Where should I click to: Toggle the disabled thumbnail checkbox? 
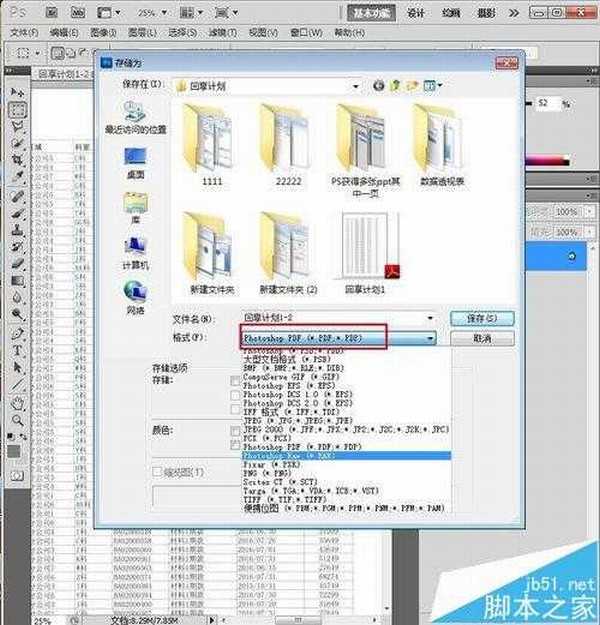pyautogui.click(x=157, y=471)
